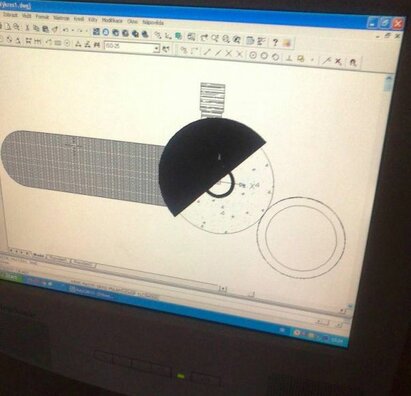This screenshot has height=396, width=411.
Task: Click the undo arrow icon
Action: (66, 30)
